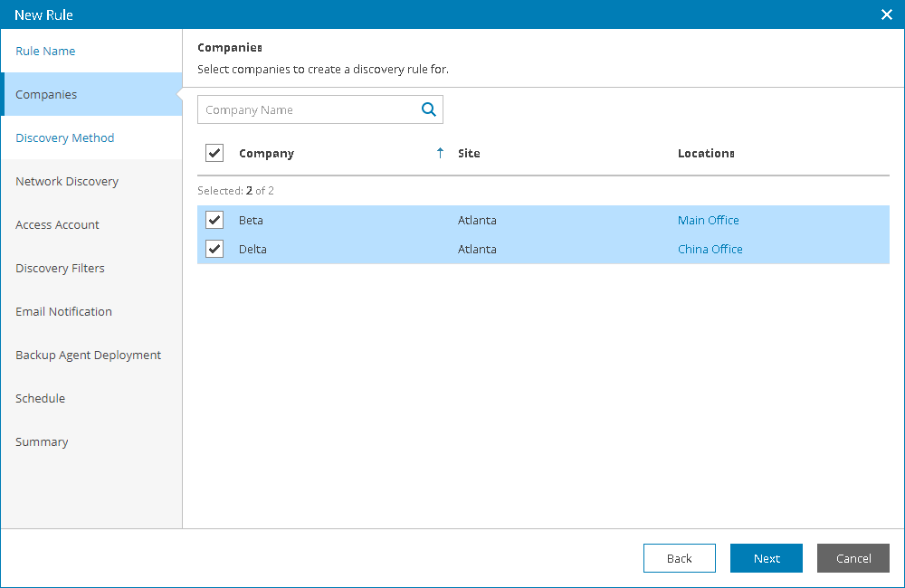Click the Back button
Screen dimensions: 905x588
click(680, 558)
